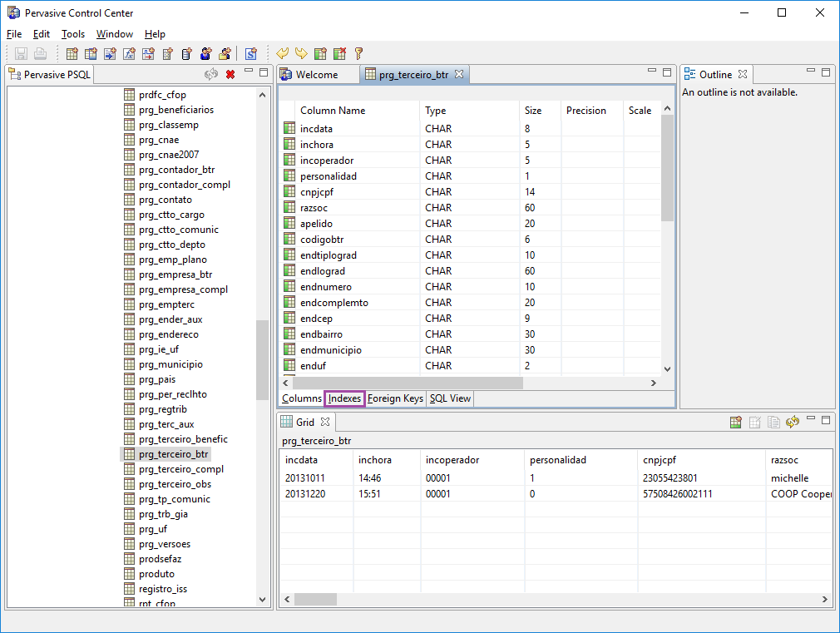Click the New Database toolbar icon

click(186, 53)
